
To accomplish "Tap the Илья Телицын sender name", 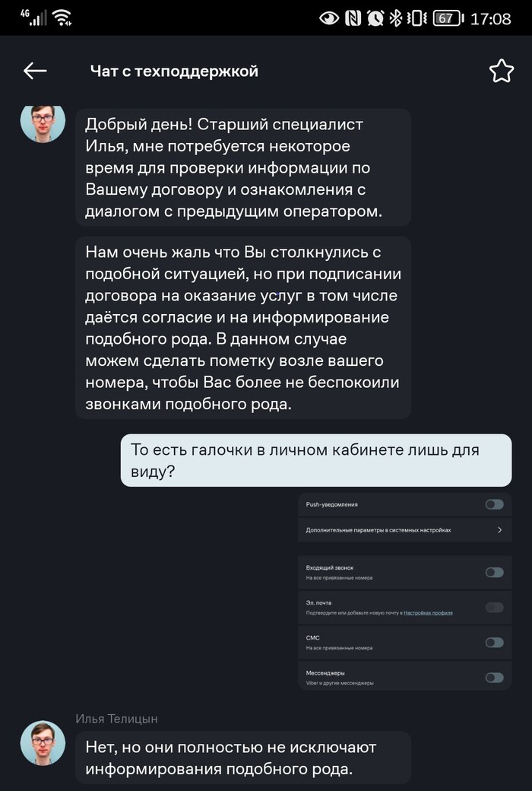I will (117, 719).
